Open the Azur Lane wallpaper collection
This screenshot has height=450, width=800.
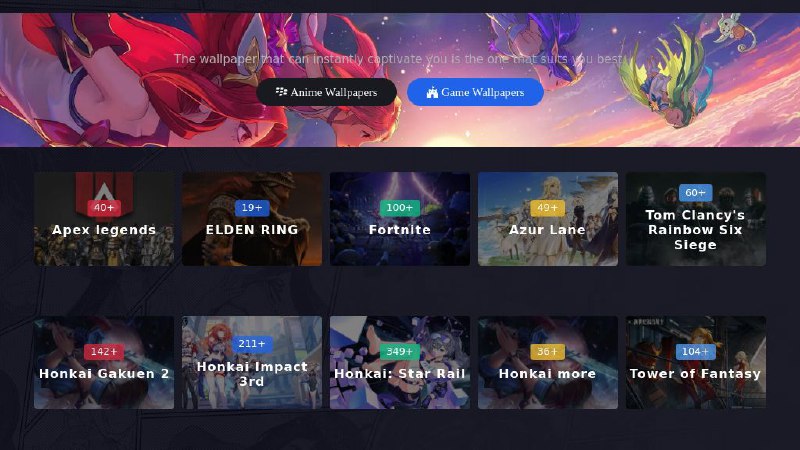tap(548, 219)
